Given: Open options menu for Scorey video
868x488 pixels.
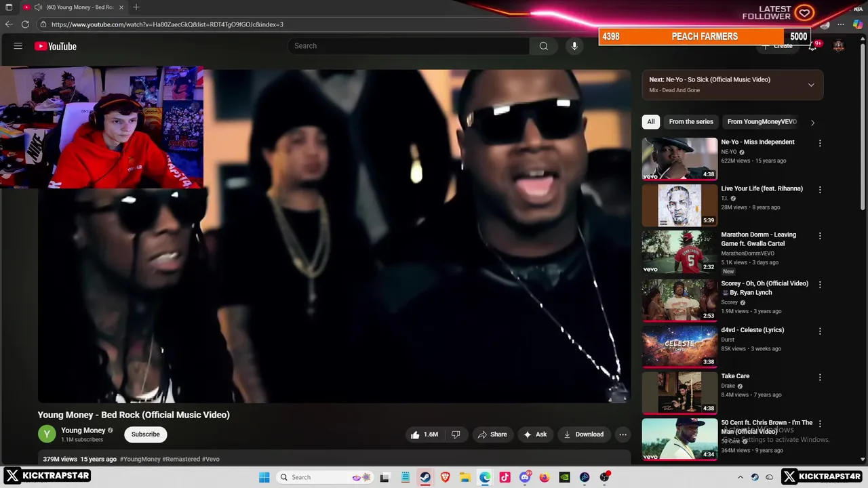Looking at the screenshot, I should pyautogui.click(x=820, y=285).
